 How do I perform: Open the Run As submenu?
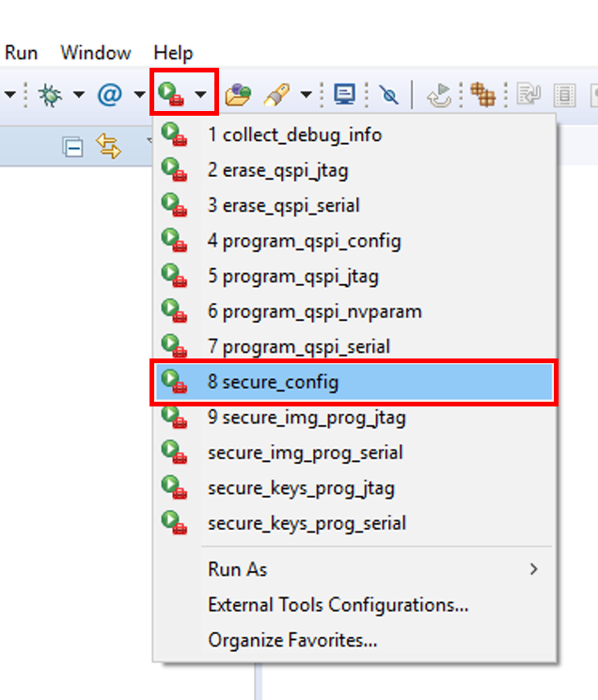(354, 569)
